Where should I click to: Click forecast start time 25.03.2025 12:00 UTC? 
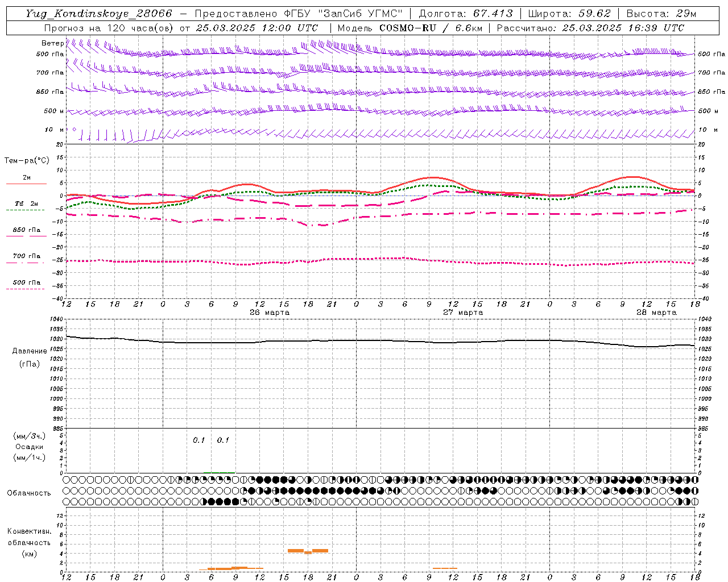(x=257, y=28)
